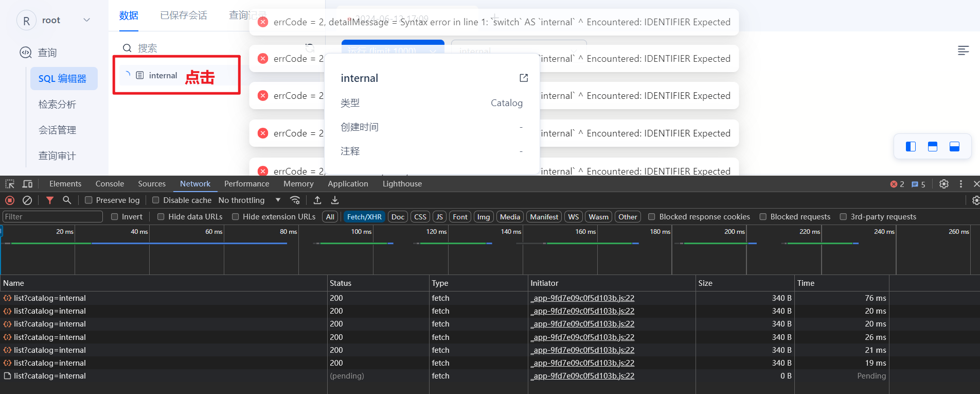Open initiator link of pending request
This screenshot has width=980, height=394.
[582, 376]
